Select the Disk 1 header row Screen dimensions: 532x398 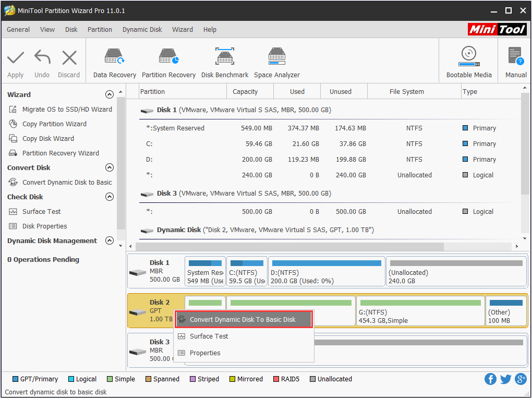point(330,110)
